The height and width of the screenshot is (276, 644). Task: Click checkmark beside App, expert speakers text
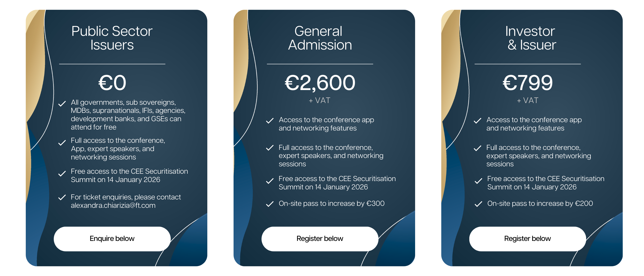click(x=62, y=143)
